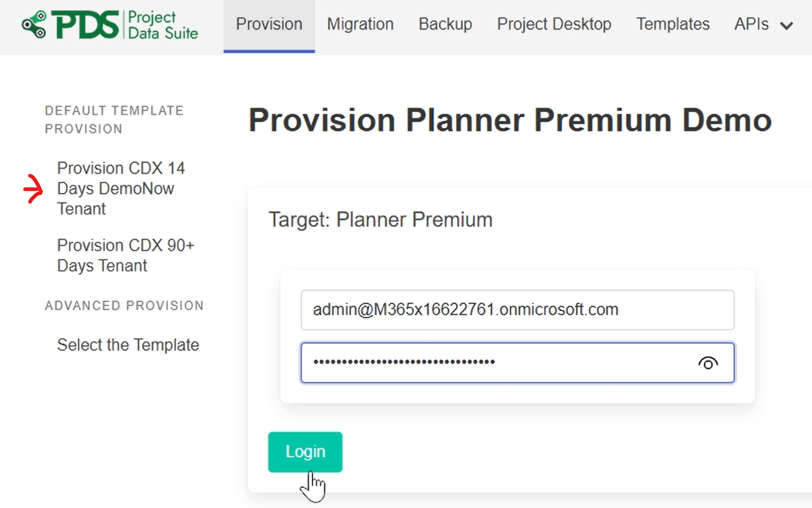The height and width of the screenshot is (508, 812).
Task: Open the Provision tab
Action: [269, 24]
